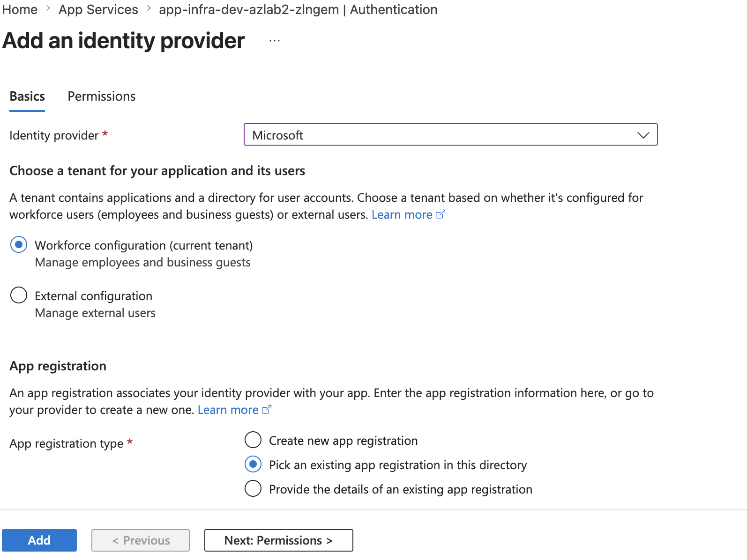Open Learn more link about tenants

[x=402, y=214]
